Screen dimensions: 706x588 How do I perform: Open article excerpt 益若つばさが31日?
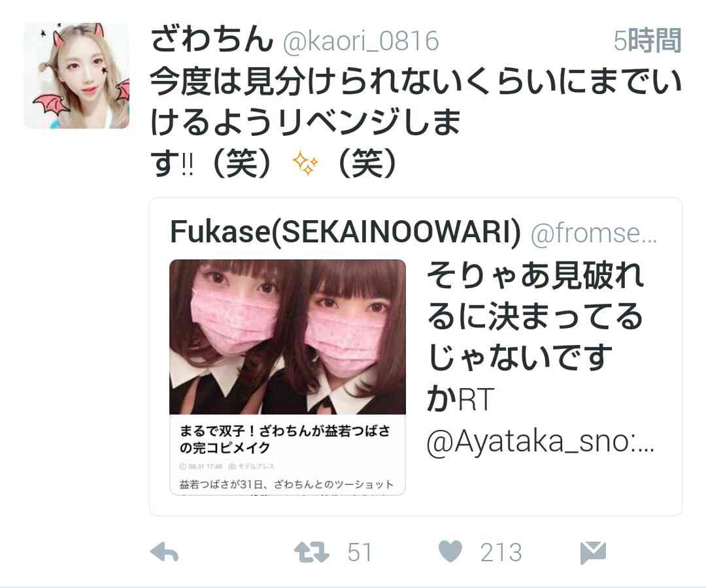[x=286, y=485]
